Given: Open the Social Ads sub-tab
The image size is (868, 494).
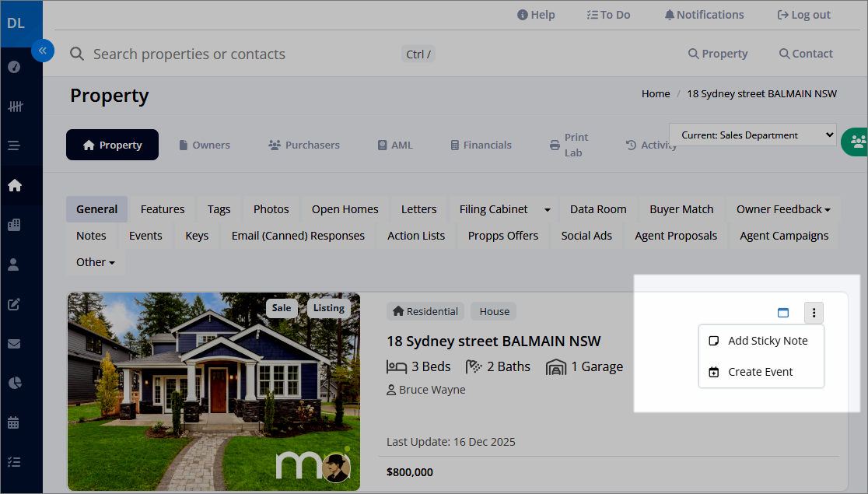Looking at the screenshot, I should tap(586, 236).
